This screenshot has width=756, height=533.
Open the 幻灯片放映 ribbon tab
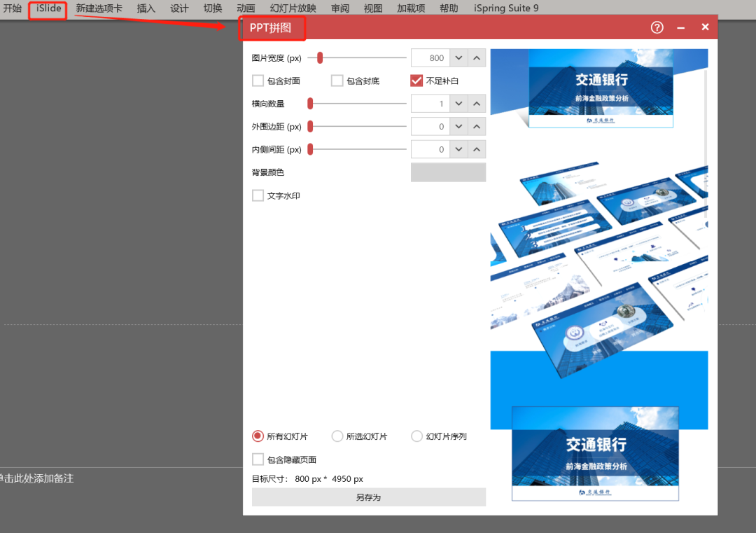293,8
